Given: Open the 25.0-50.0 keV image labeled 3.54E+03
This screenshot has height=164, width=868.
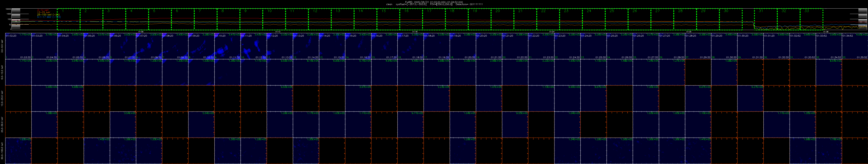Looking at the screenshot, I should (123, 125).
